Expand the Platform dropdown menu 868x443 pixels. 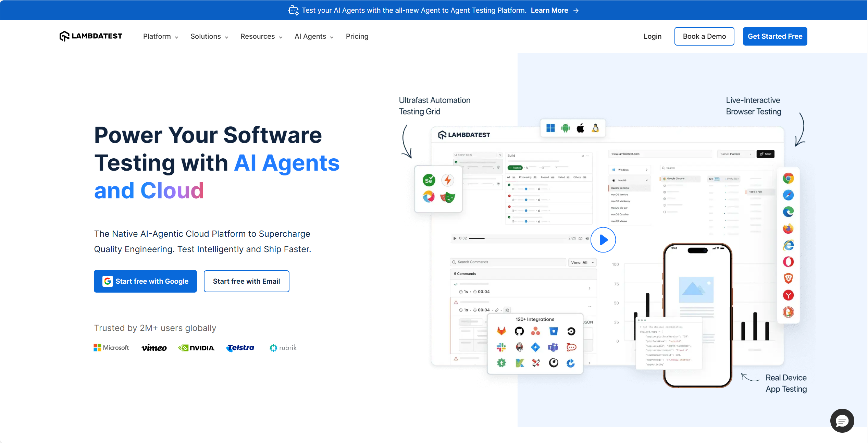coord(161,36)
